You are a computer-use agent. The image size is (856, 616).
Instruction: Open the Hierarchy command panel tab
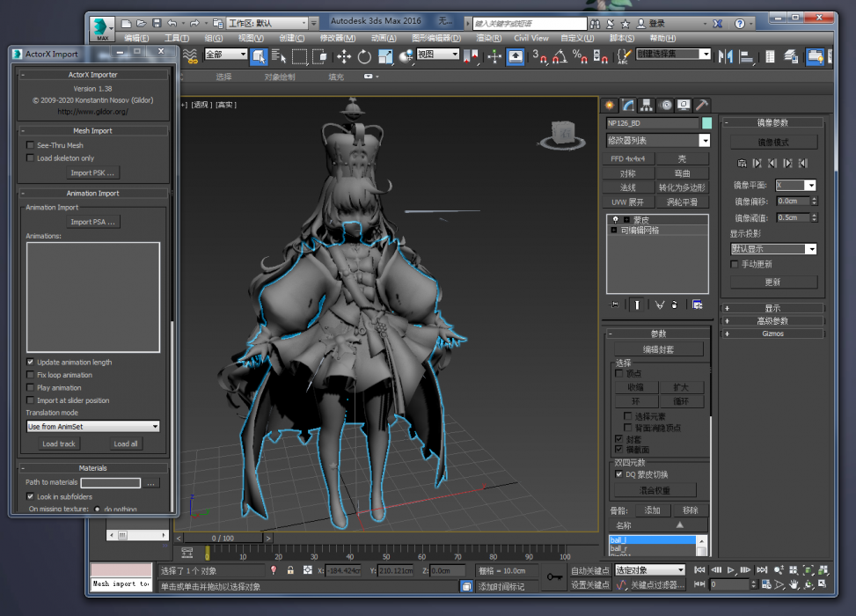click(647, 105)
